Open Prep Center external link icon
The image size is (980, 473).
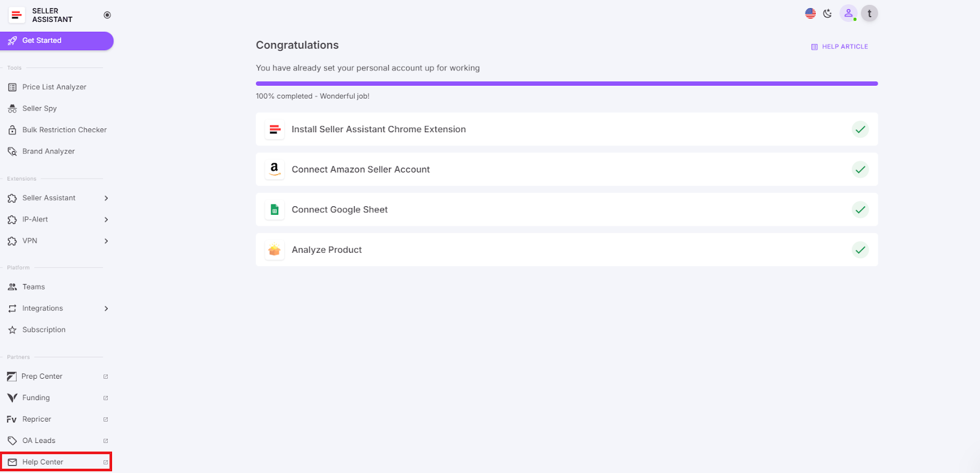pos(105,376)
